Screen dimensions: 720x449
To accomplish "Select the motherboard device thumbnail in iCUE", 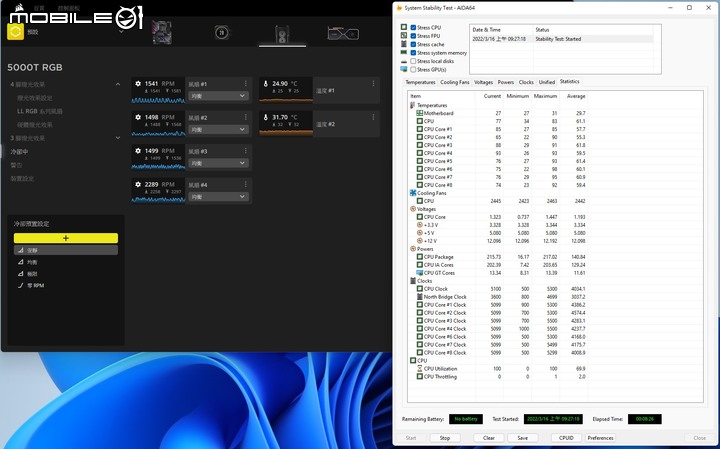I will pos(162,32).
